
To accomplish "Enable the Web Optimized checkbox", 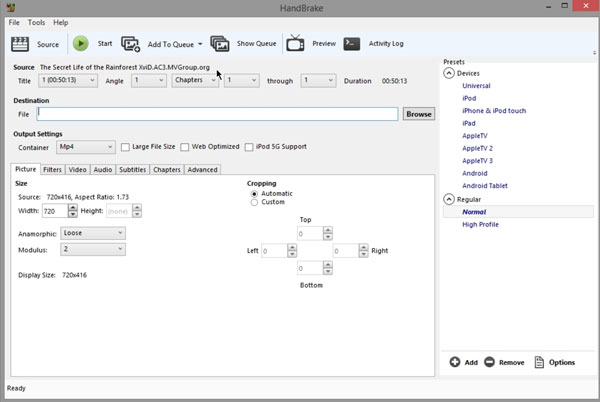I will 184,147.
